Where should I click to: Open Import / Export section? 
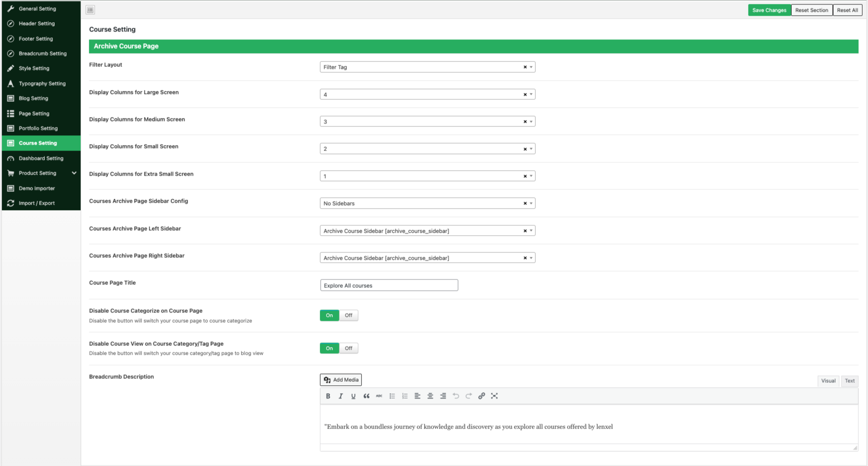(x=41, y=203)
